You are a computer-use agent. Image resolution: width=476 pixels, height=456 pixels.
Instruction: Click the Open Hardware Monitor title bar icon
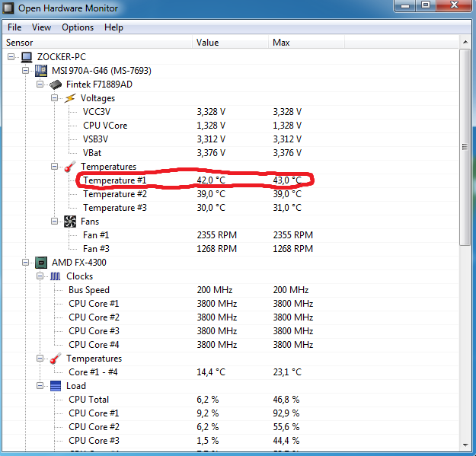click(x=8, y=8)
